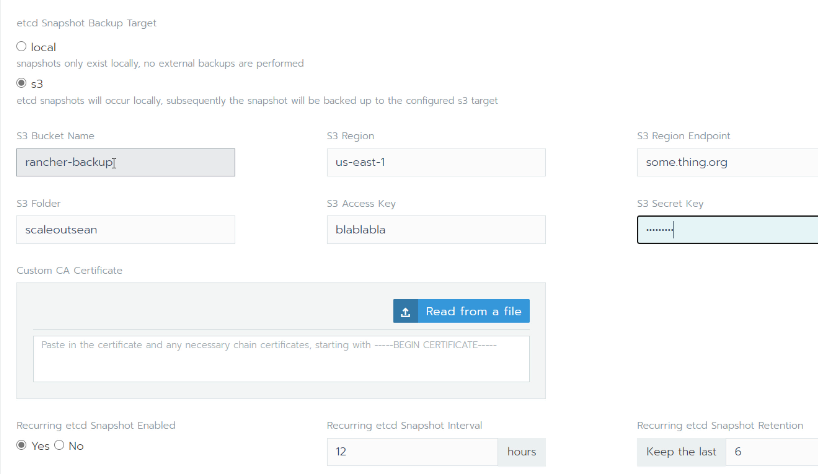
Task: Click the "Recurring etcd Snapshot Retention" label
Action: [720, 426]
